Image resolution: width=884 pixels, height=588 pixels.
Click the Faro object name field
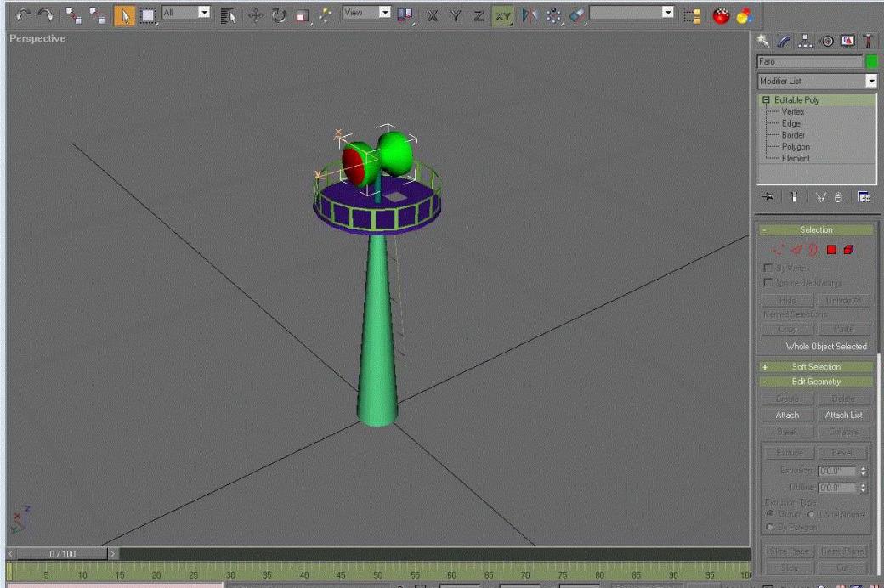click(809, 61)
